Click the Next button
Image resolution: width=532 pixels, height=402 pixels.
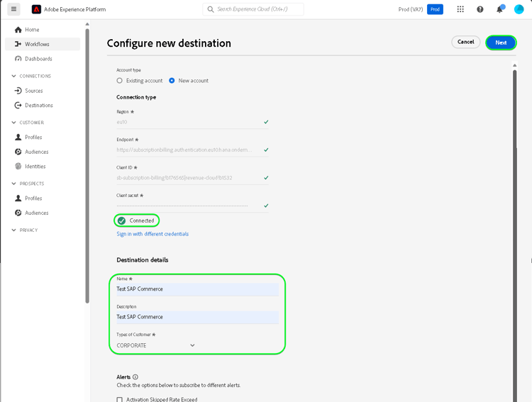501,43
